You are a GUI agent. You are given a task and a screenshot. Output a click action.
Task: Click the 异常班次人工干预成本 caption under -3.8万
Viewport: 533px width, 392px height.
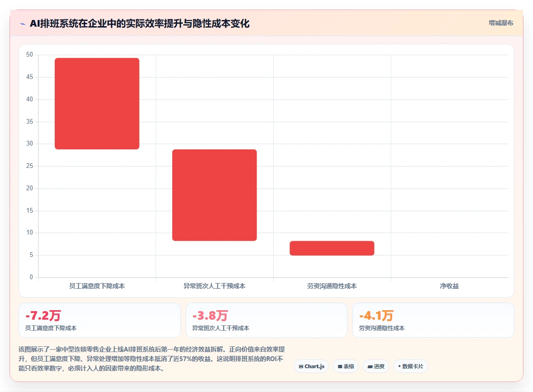click(x=221, y=328)
